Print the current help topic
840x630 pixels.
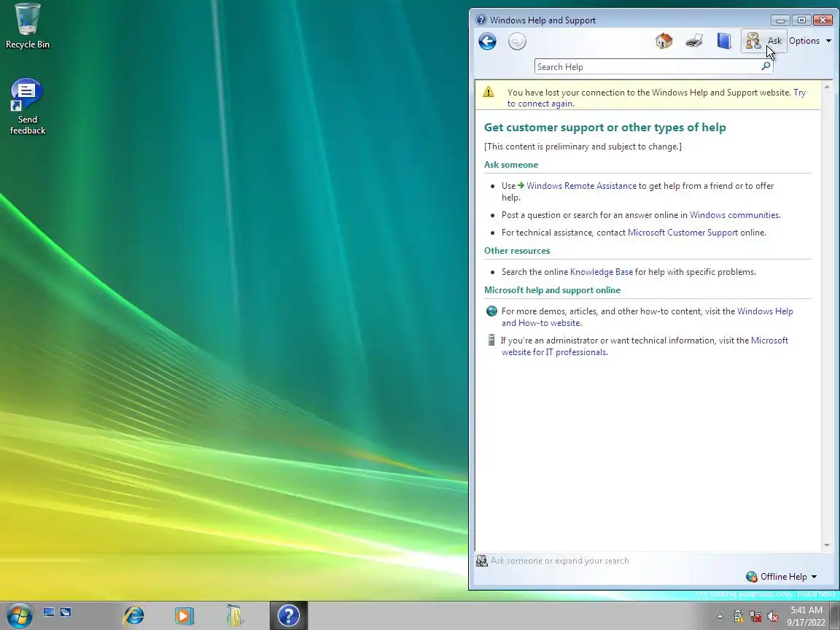694,41
